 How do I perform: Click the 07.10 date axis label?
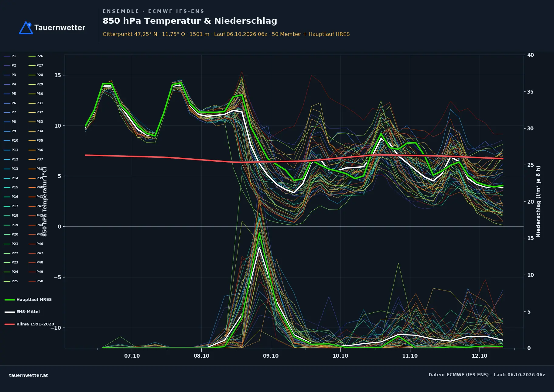[132, 356]
